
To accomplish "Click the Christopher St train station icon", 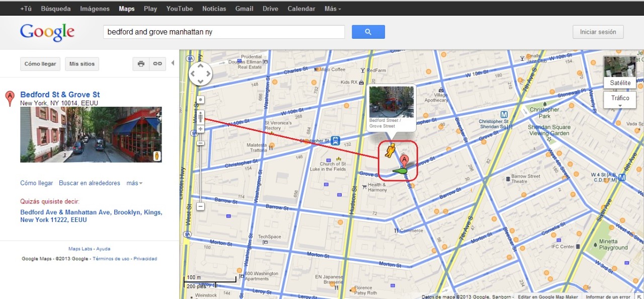I will click(335, 141).
